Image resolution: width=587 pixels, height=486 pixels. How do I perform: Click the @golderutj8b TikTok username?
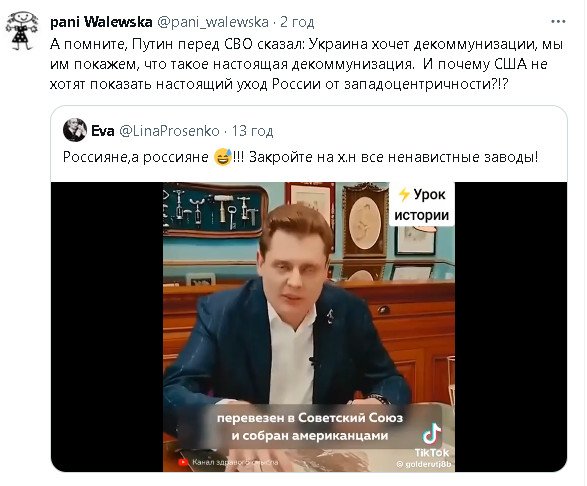click(x=423, y=464)
